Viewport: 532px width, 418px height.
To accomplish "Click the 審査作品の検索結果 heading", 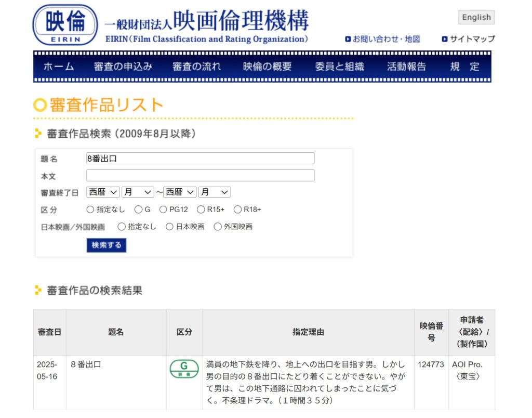I will point(95,291).
